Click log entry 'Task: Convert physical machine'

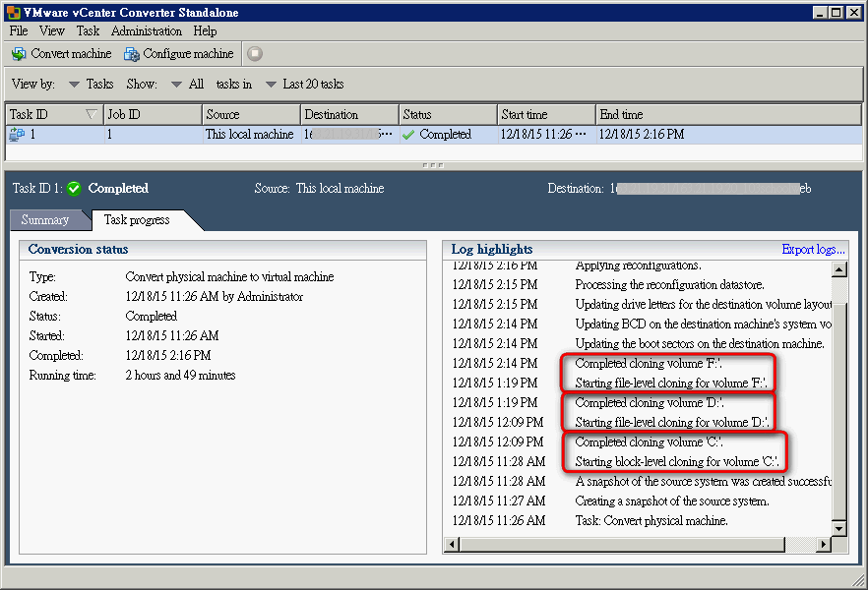[x=651, y=521]
